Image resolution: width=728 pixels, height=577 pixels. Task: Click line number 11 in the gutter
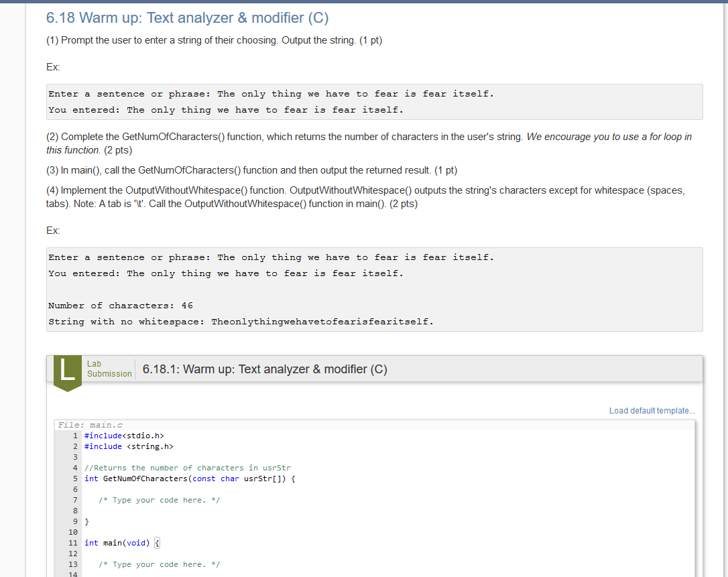pyautogui.click(x=73, y=543)
